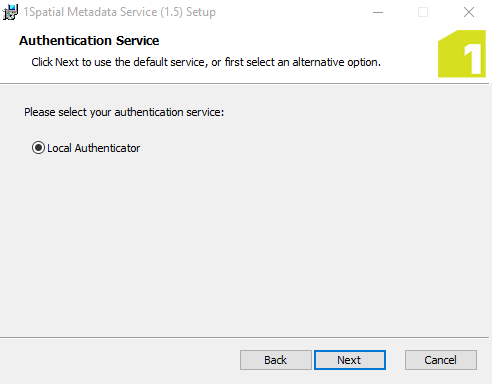492x384 pixels.
Task: Go to the next setup step
Action: [350, 360]
